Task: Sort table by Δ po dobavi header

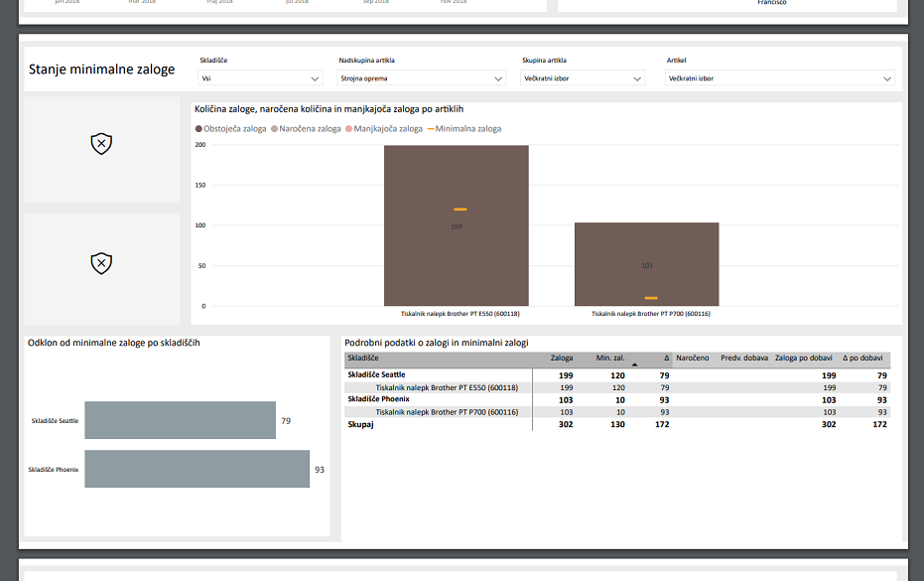Action: [862, 359]
